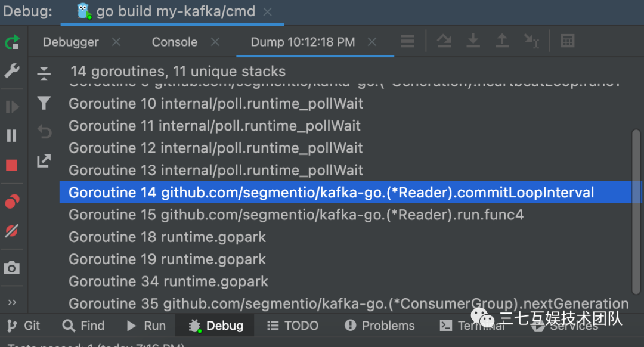Open Evaluate Expression calculator icon
Screen dimensions: 644x347
568,41
